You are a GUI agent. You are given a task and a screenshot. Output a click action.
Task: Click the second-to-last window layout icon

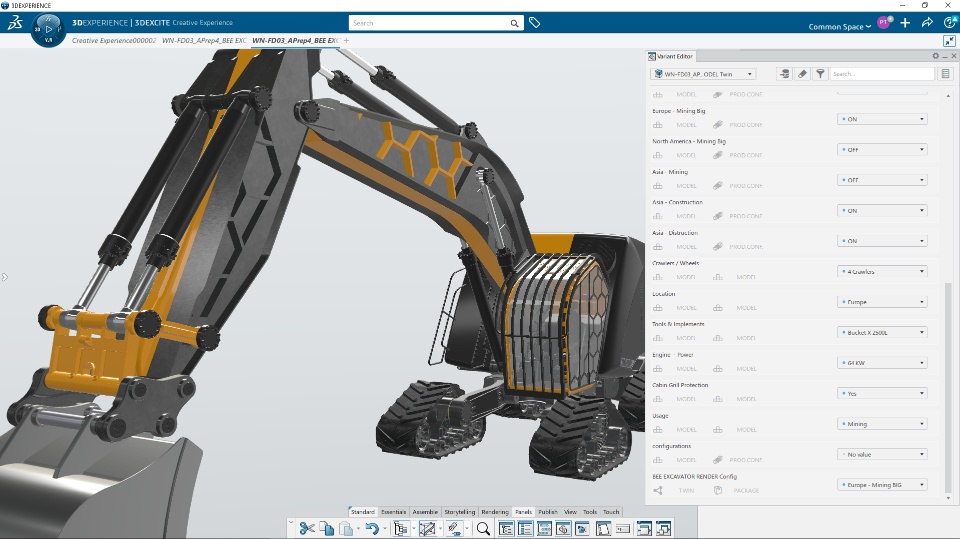point(644,529)
